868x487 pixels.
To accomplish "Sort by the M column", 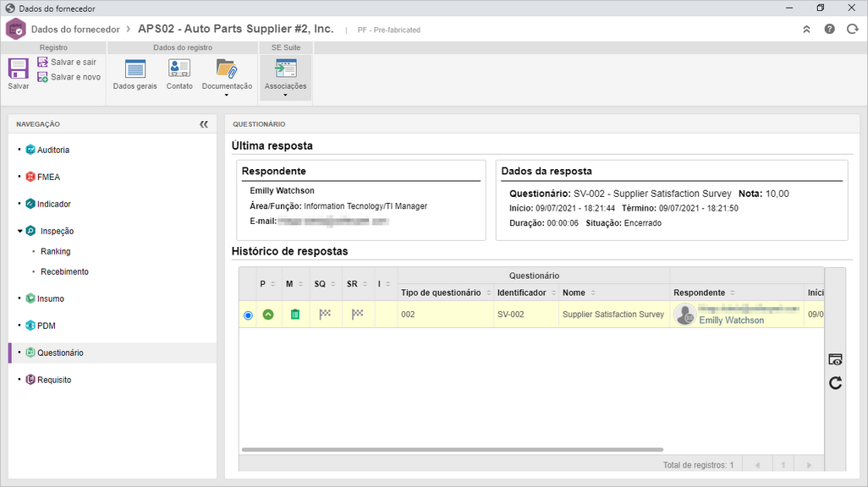I will [300, 284].
